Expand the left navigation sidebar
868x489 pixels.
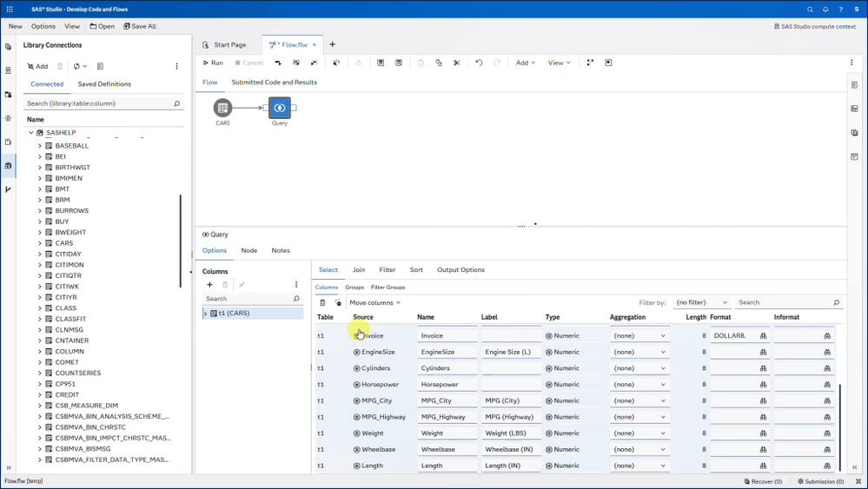(x=8, y=467)
